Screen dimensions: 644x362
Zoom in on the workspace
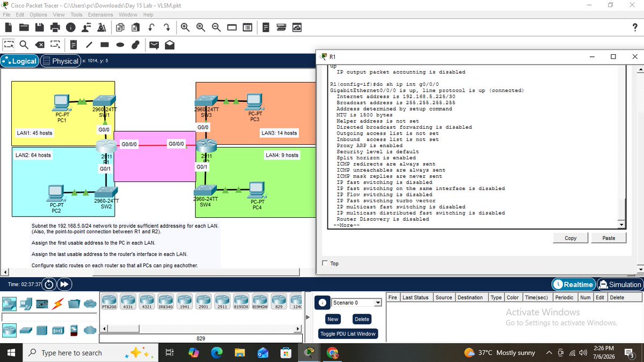point(185,27)
